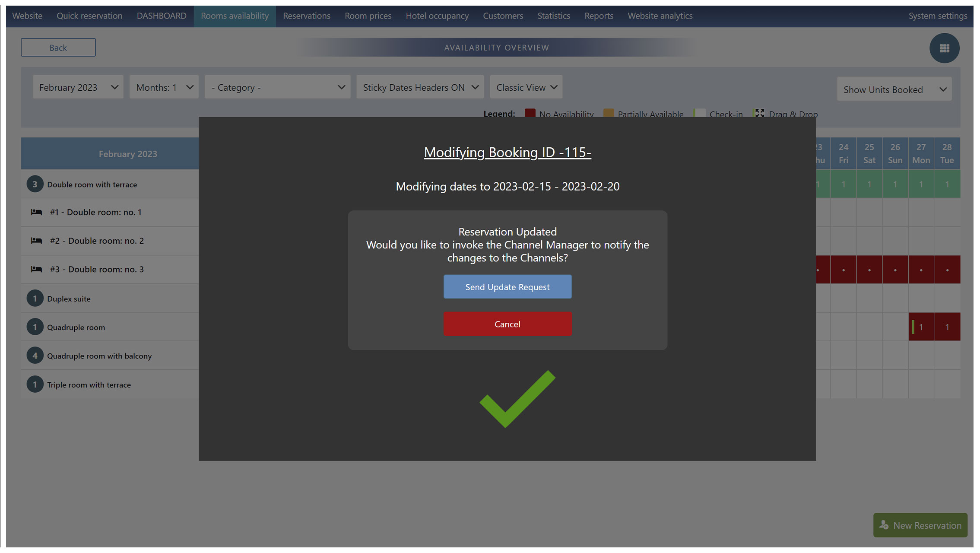Open the Statistics menu
This screenshot has height=553, width=980.
tap(554, 16)
